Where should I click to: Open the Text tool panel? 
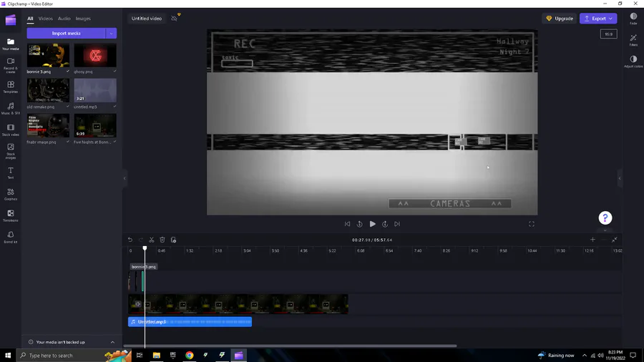[x=11, y=173]
